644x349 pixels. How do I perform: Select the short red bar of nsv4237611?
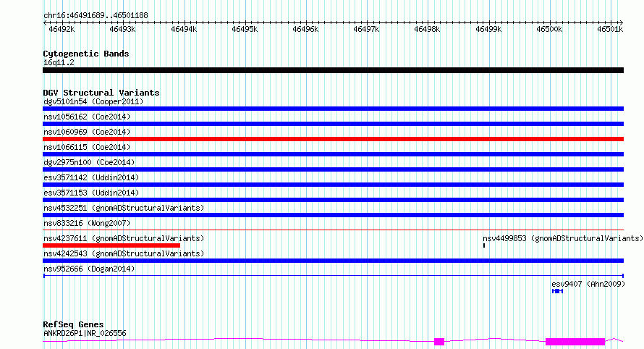pyautogui.click(x=111, y=245)
